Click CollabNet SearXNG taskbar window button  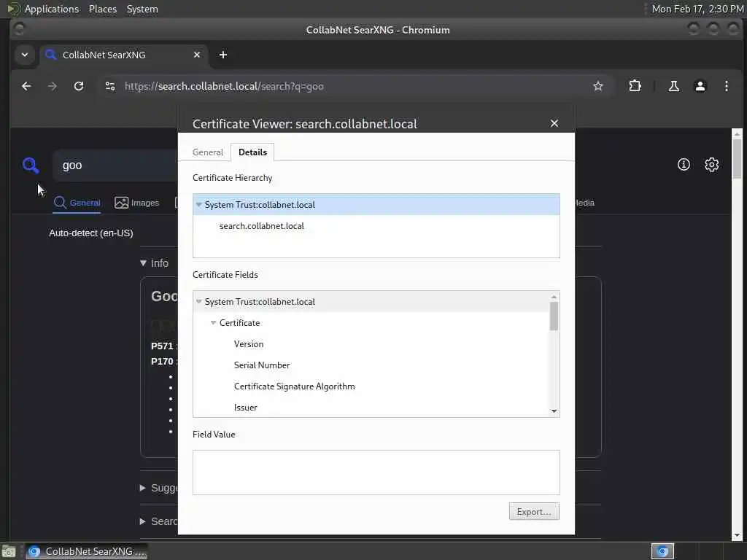87,551
